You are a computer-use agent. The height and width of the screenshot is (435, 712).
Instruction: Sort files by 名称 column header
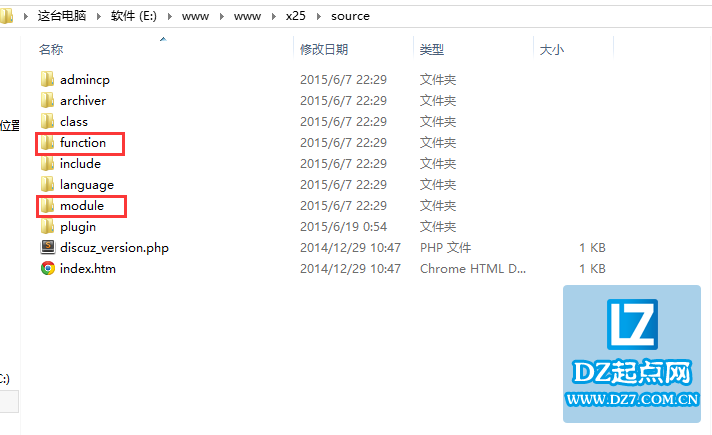(51, 49)
